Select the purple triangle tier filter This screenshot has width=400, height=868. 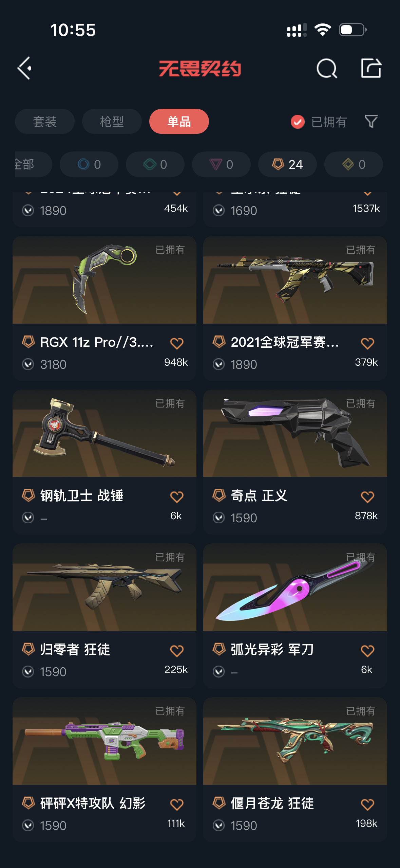(x=221, y=164)
